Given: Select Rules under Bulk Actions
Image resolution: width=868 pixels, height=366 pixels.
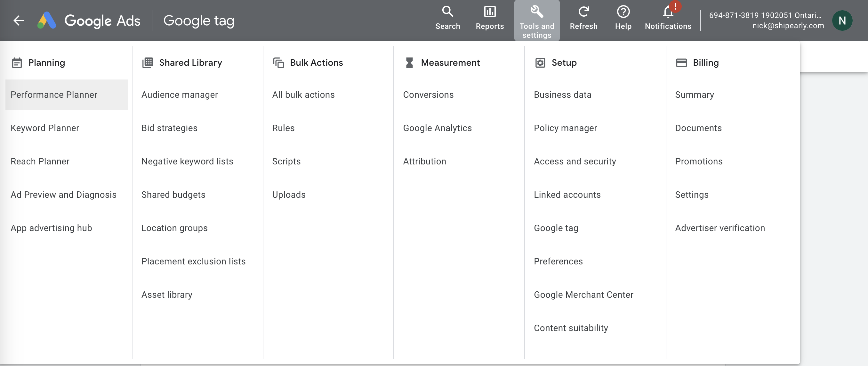Looking at the screenshot, I should [x=283, y=128].
